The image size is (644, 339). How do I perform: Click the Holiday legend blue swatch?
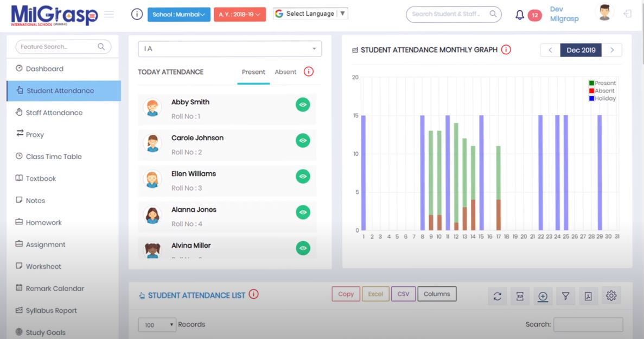pos(591,98)
